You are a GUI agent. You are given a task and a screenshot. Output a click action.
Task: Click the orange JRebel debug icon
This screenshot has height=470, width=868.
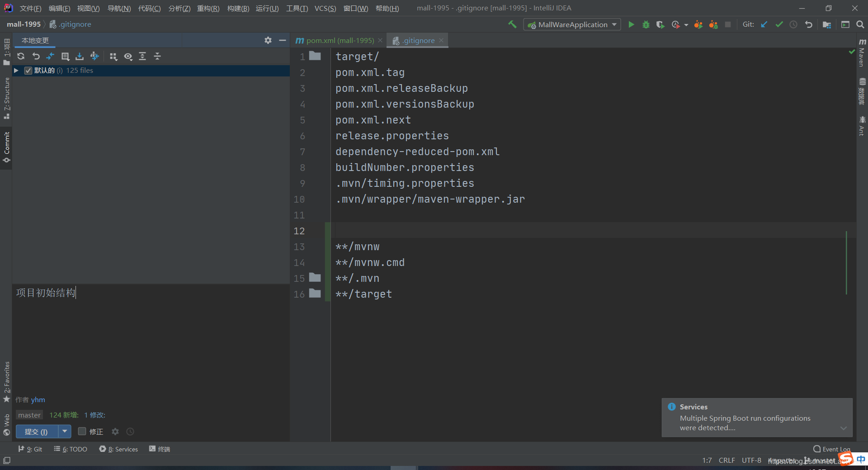click(x=713, y=24)
